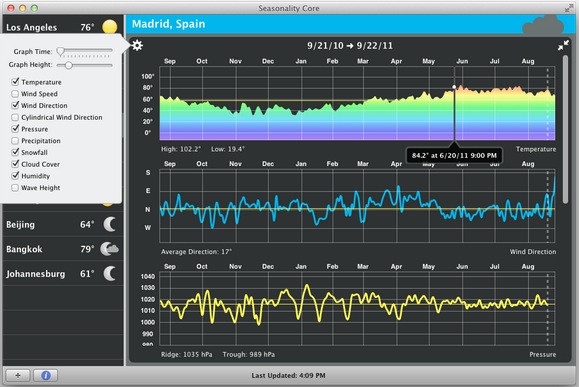The image size is (579, 387).
Task: Disable the Humidity checkbox
Action: [x=15, y=176]
